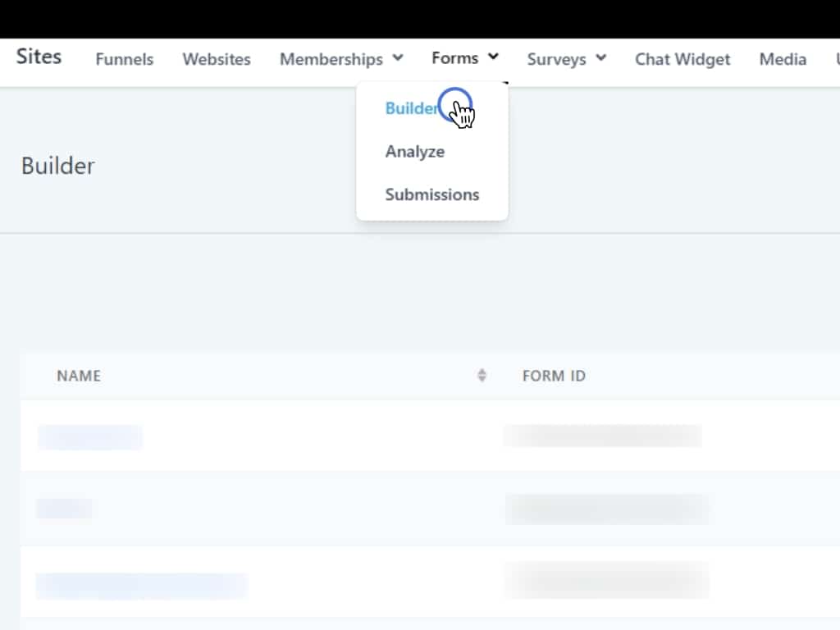Open the Chat Widget tab
Image resolution: width=840 pixels, height=630 pixels.
[x=682, y=59]
